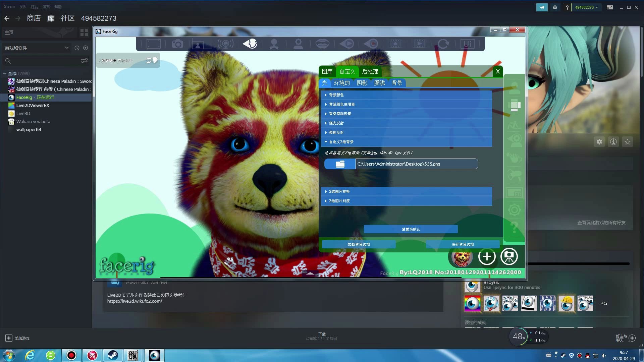This screenshot has height=362, width=644.
Task: Open the 社区 tab in Steam
Action: [x=67, y=18]
